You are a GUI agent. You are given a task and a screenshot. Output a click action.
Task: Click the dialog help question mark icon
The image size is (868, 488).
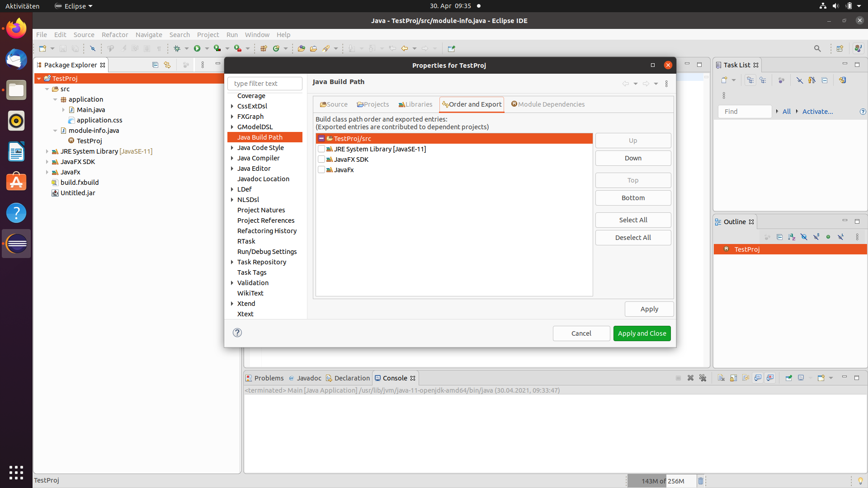tap(237, 333)
